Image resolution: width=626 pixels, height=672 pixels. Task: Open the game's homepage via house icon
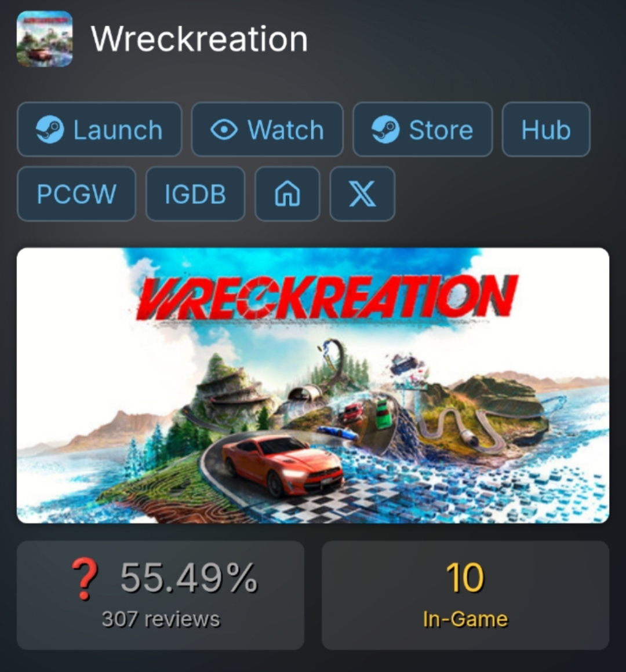[x=287, y=193]
